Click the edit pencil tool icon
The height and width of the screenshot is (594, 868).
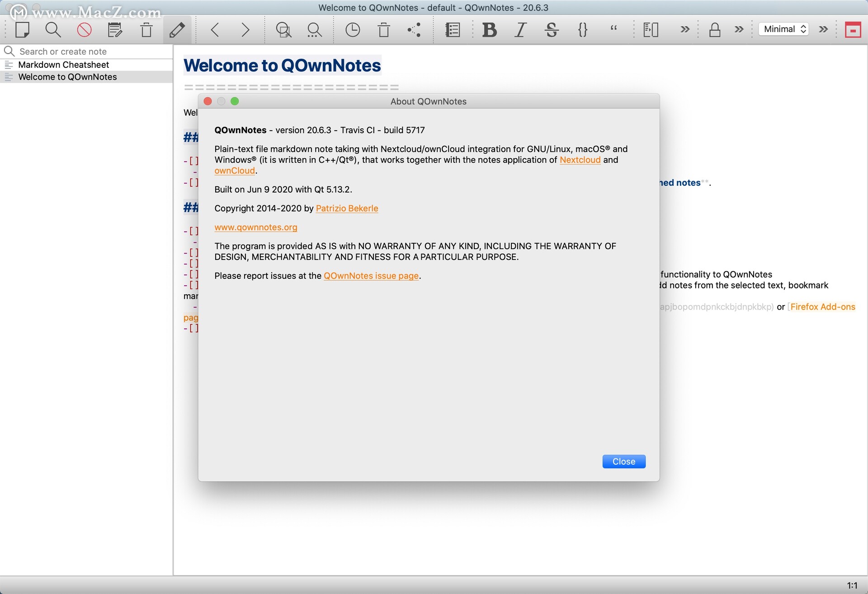tap(175, 30)
